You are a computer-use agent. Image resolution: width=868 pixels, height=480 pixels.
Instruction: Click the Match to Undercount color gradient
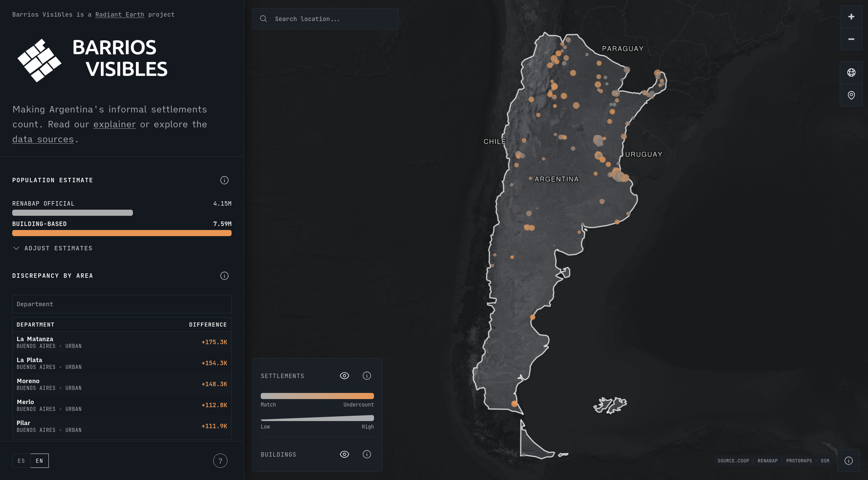317,396
